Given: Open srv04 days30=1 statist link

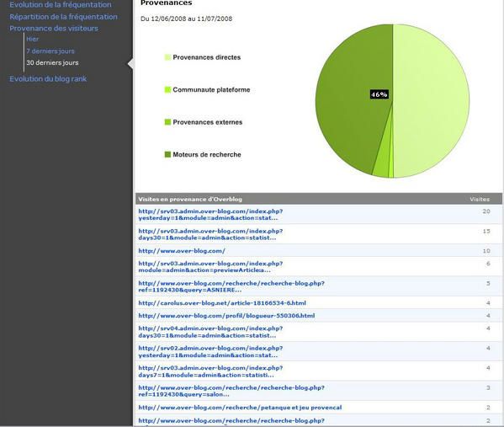Looking at the screenshot, I should click(210, 332).
